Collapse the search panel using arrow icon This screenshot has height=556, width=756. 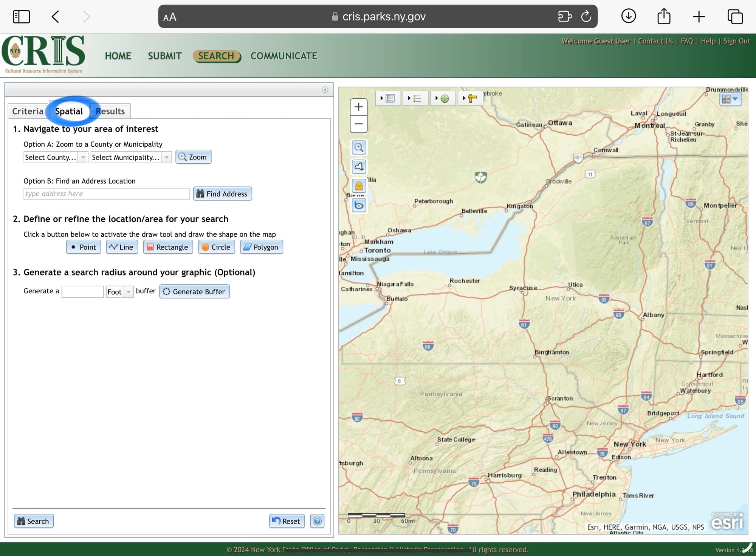click(325, 90)
